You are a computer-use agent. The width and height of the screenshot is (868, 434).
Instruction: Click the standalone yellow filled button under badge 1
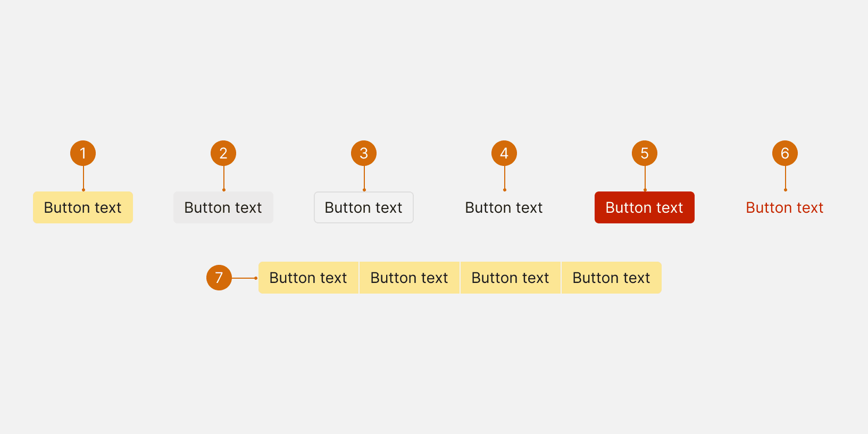83,207
